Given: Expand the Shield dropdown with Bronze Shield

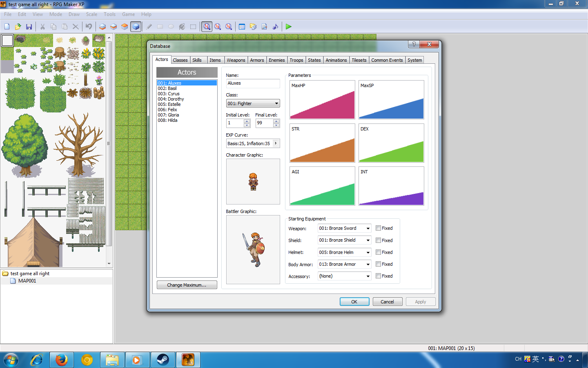Looking at the screenshot, I should 344,240.
